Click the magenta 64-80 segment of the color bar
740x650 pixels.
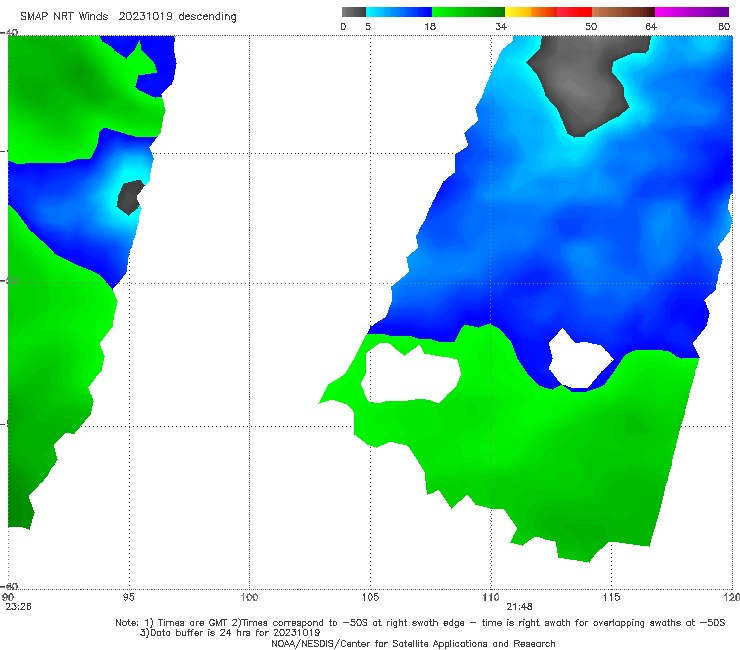692,12
